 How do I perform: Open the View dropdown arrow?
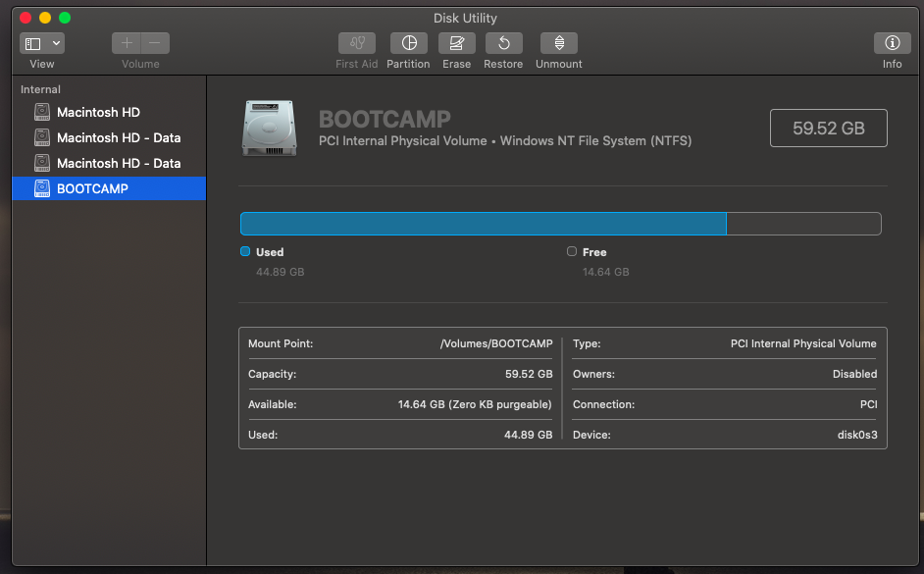point(55,43)
